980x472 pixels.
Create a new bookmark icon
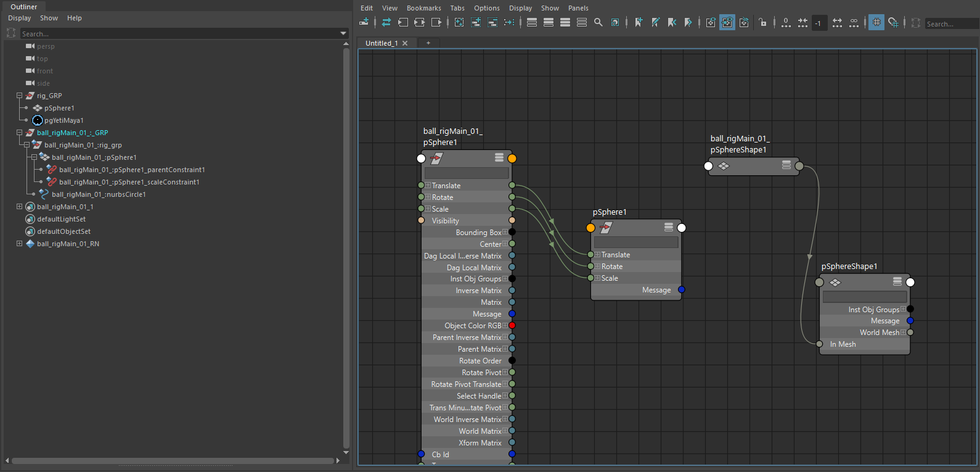pyautogui.click(x=639, y=22)
